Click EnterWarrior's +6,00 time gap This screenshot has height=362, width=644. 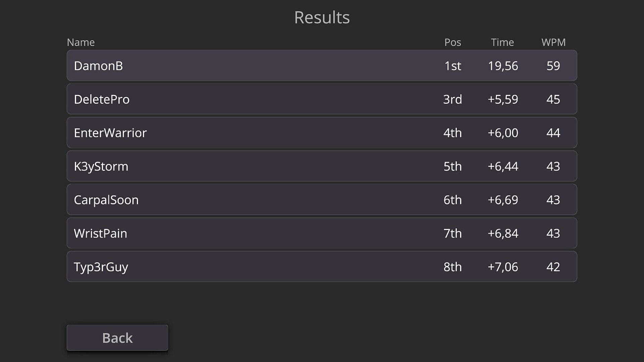tap(503, 133)
